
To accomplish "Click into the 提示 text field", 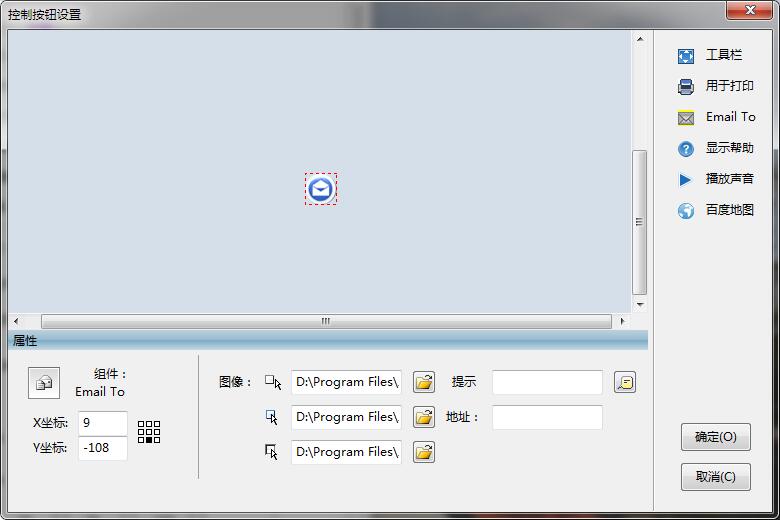I will tap(547, 382).
